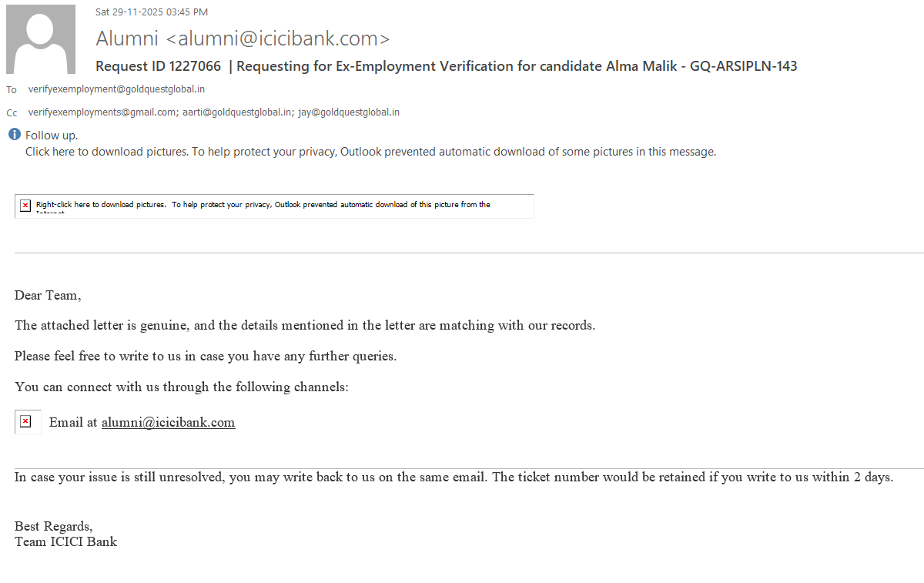
Task: Click the "Dear Team," greeting line
Action: point(48,295)
